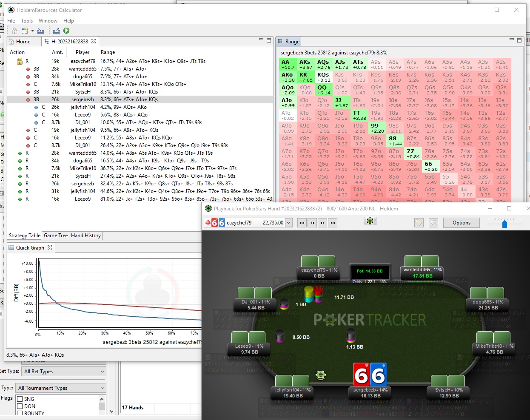Select MikeTrike10 C 7.6k row
This screenshot has height=420, width=530.
(x=140, y=84)
